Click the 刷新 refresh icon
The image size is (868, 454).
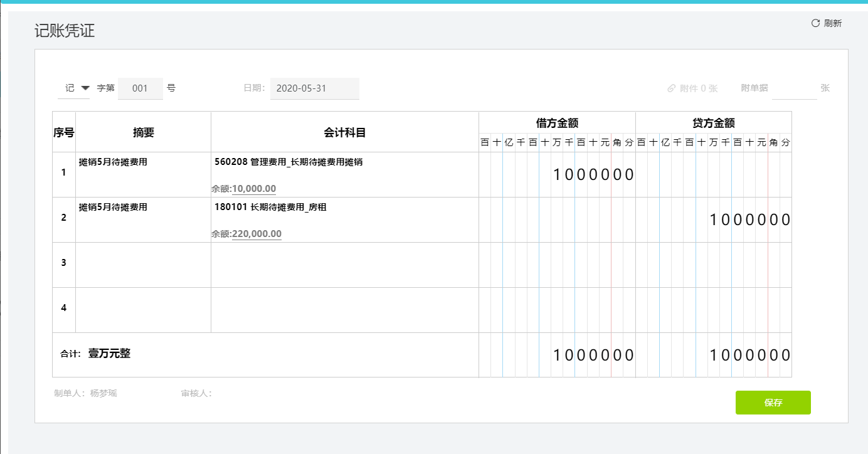tap(814, 23)
